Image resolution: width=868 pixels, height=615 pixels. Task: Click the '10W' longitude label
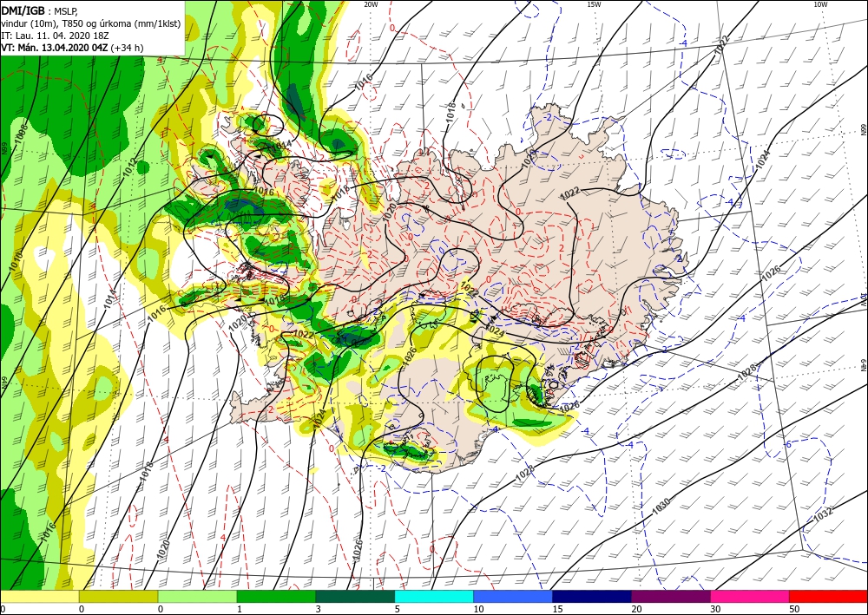(820, 4)
